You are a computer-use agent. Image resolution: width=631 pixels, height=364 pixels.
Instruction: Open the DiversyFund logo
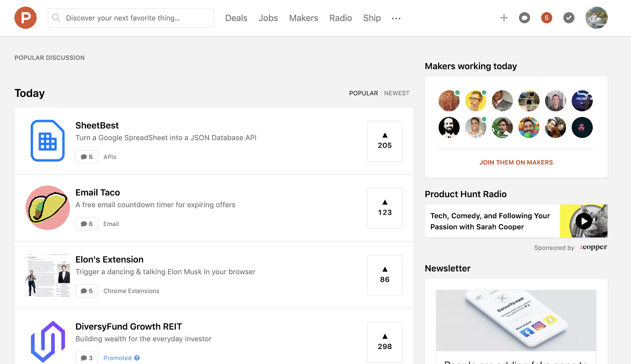click(x=48, y=342)
